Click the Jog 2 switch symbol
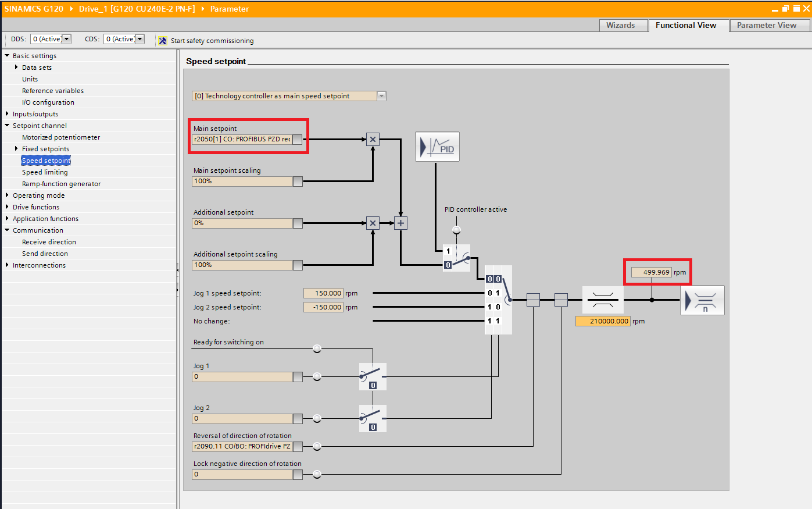This screenshot has width=812, height=509. click(x=373, y=418)
